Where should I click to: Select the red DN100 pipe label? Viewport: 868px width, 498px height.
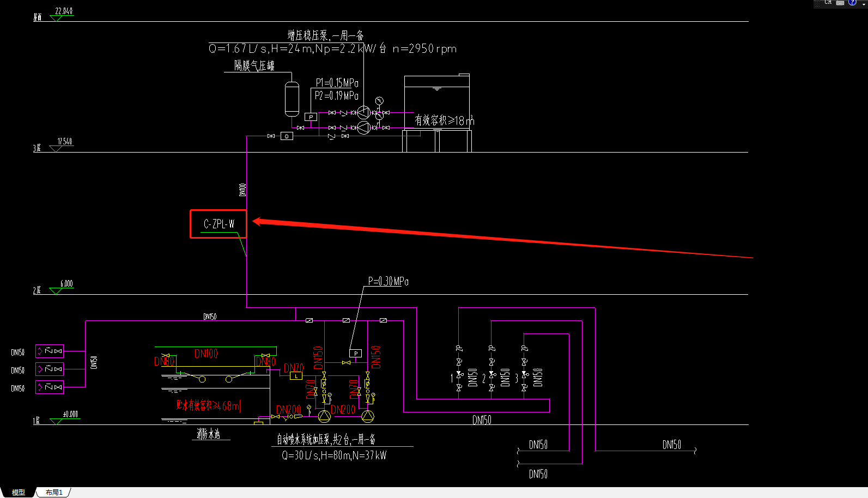[x=206, y=354]
